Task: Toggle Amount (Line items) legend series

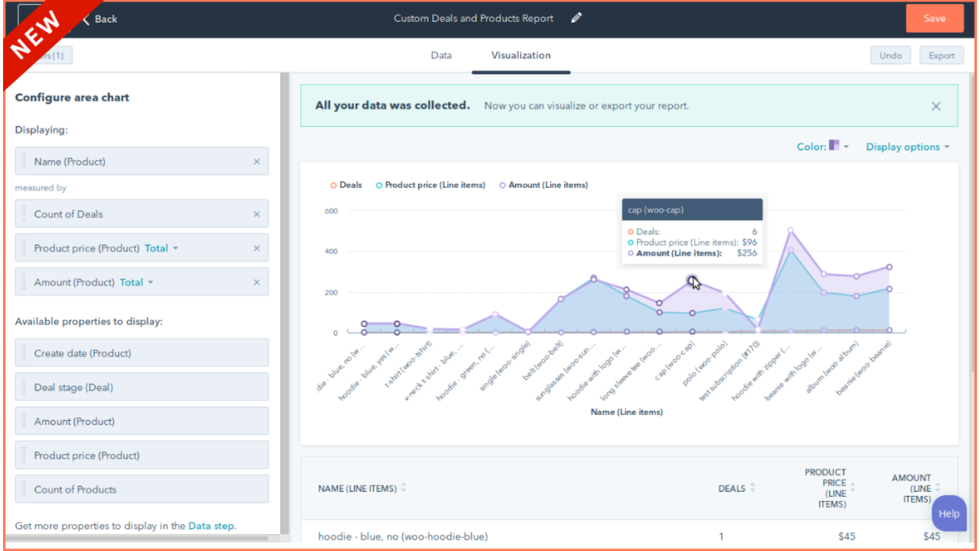Action: coord(543,185)
